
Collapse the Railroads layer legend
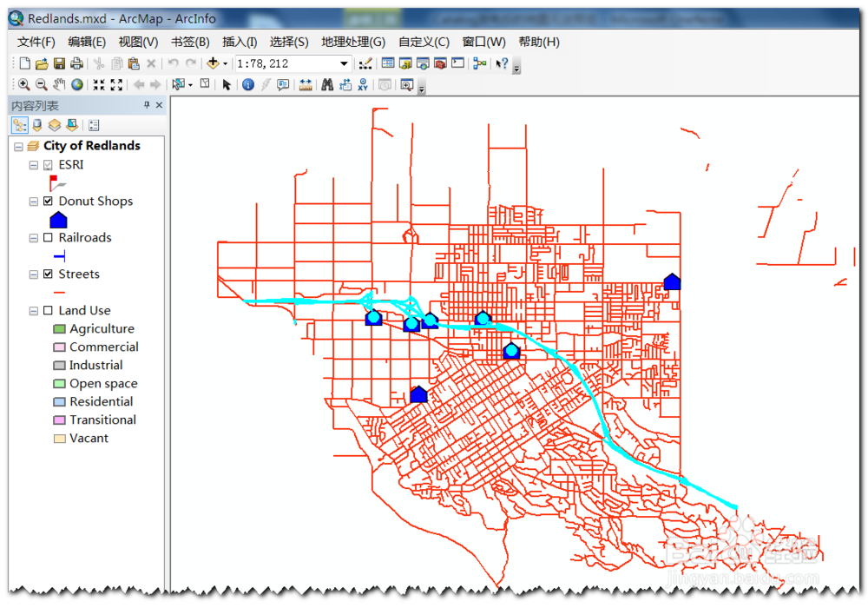click(x=34, y=238)
